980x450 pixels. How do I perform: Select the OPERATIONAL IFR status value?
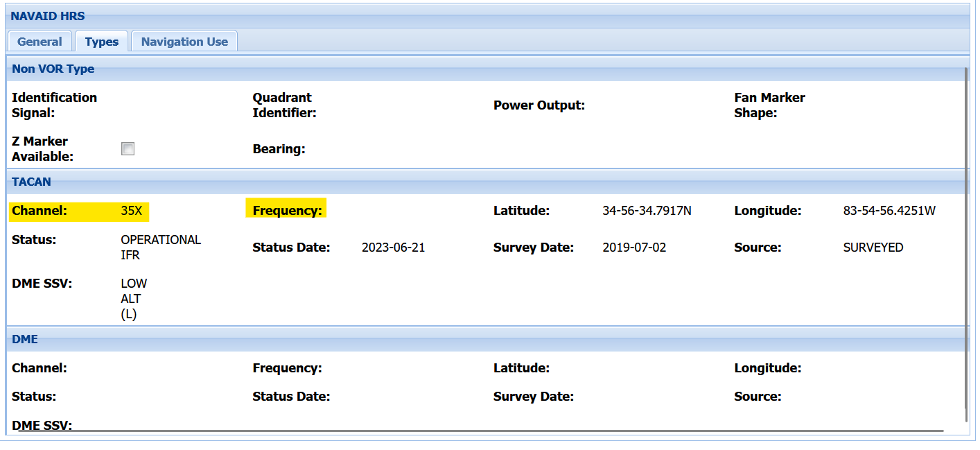pyautogui.click(x=161, y=248)
